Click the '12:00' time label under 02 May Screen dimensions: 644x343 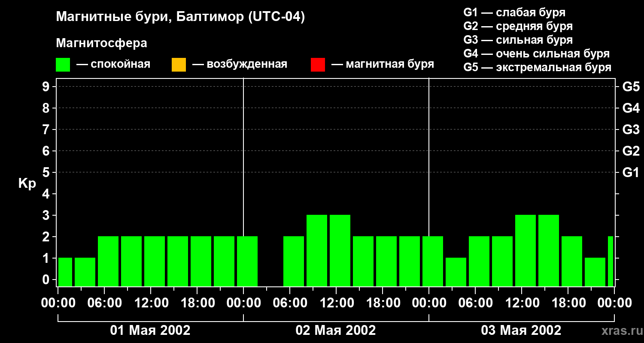pyautogui.click(x=337, y=303)
